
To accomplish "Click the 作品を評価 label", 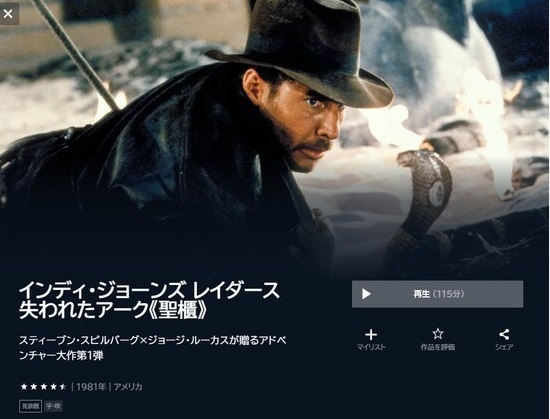I will pyautogui.click(x=437, y=347).
